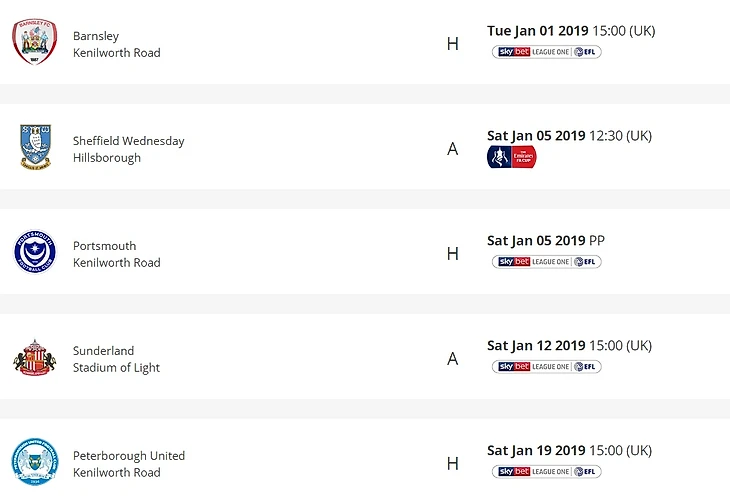
Task: Open the Sheffield Wednesday fixture link
Action: click(128, 141)
